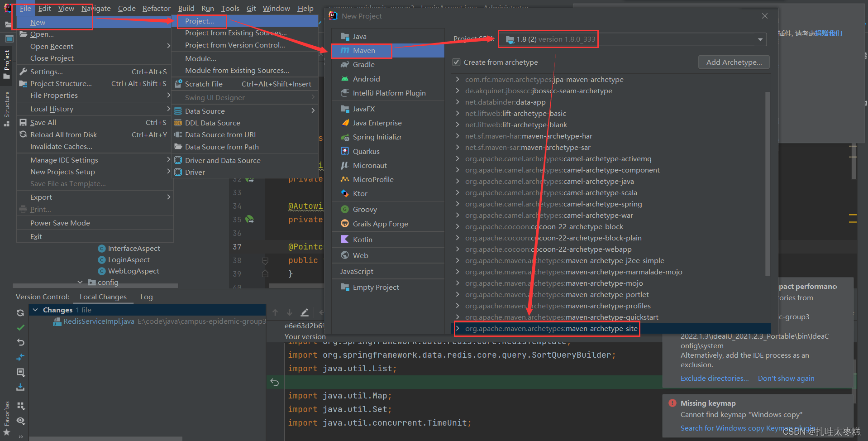This screenshot has height=441, width=868.
Task: Collapse the Changes tree node
Action: (35, 310)
